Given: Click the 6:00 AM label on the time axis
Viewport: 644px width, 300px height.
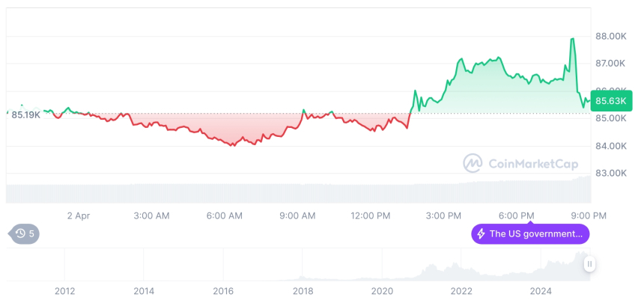Looking at the screenshot, I should coord(225,215).
